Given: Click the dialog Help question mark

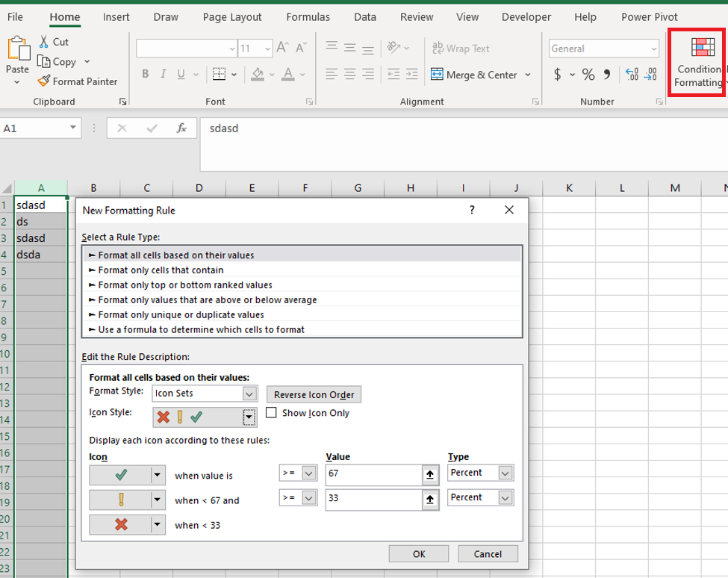Looking at the screenshot, I should [x=472, y=210].
